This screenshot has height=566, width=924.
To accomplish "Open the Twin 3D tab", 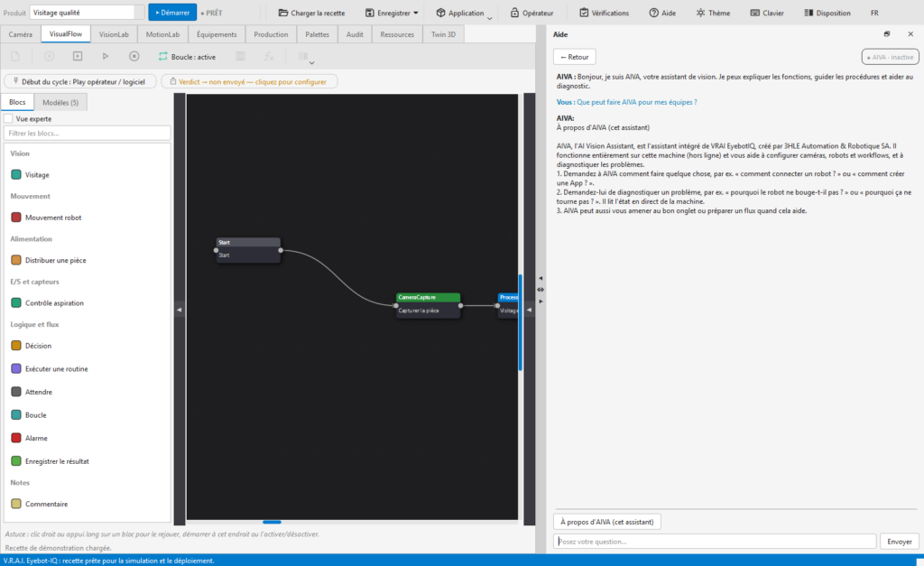I will [443, 34].
